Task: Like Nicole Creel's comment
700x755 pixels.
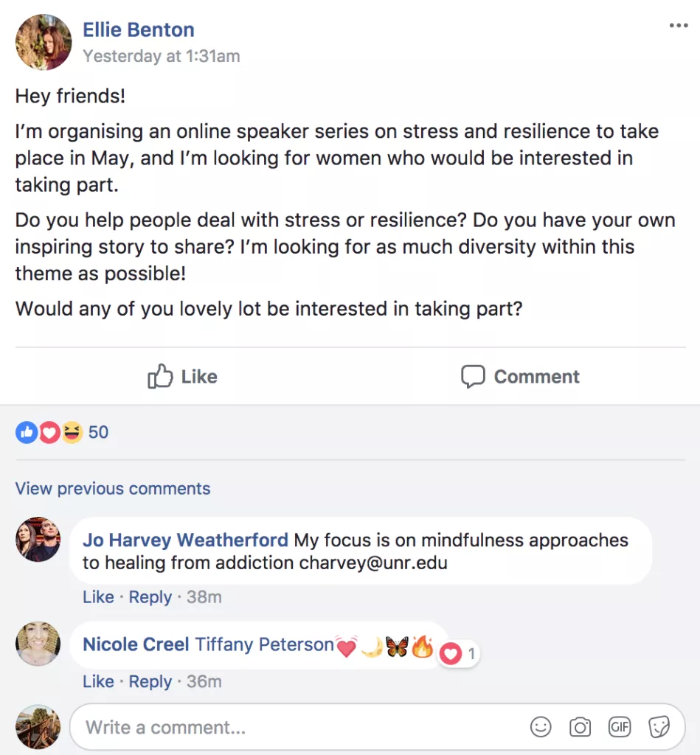Action: coord(98,681)
